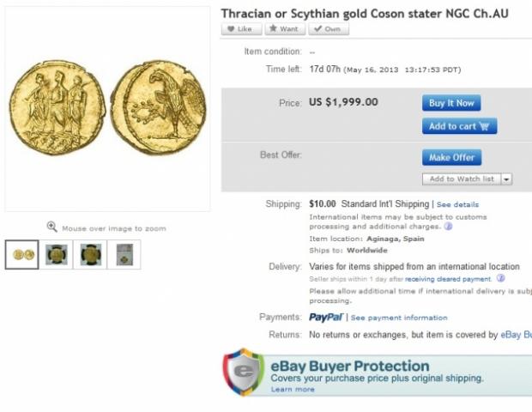Follow the receiving cleared payment link
This screenshot has width=532, height=412.
coord(448,279)
